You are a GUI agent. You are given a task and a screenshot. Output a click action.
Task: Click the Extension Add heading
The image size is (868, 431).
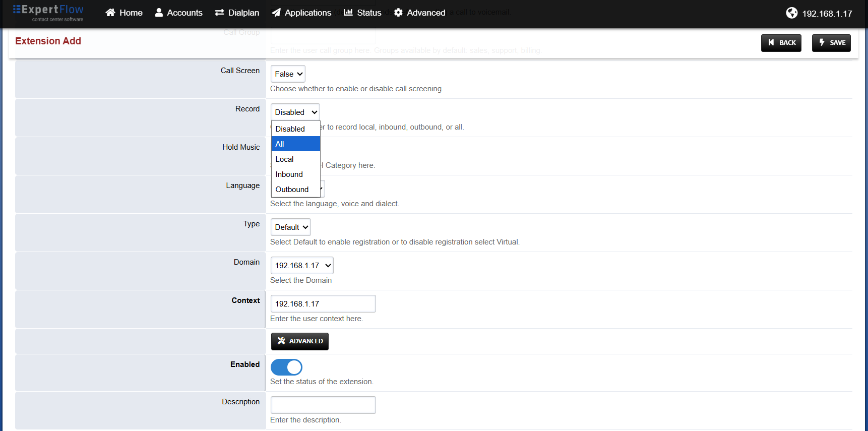[48, 41]
